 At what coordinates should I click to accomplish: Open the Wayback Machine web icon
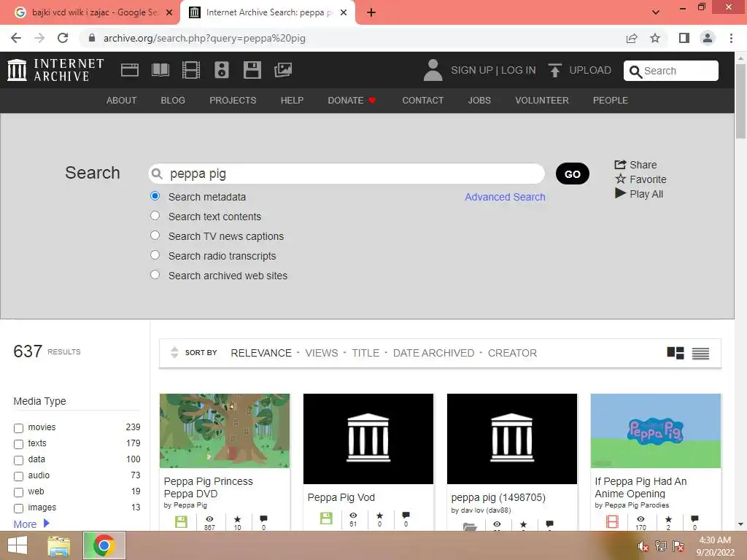click(130, 70)
